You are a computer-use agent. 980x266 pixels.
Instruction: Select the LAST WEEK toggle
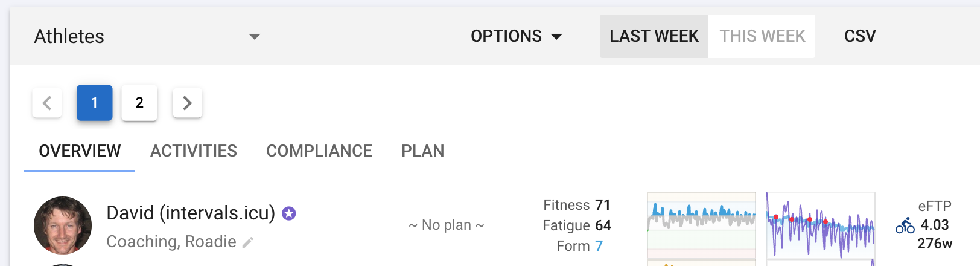click(x=654, y=36)
